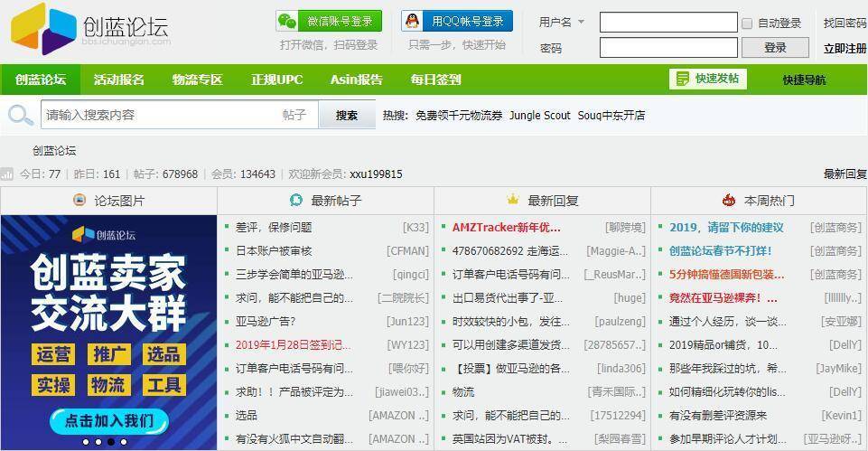Viewport: 868px width, 451px height.
Task: Click the 快速发帖 notepad icon
Action: (683, 79)
